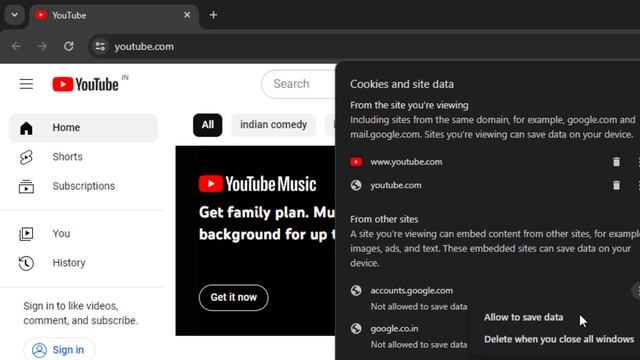
Task: Click the From the site you're viewing heading
Action: click(409, 105)
